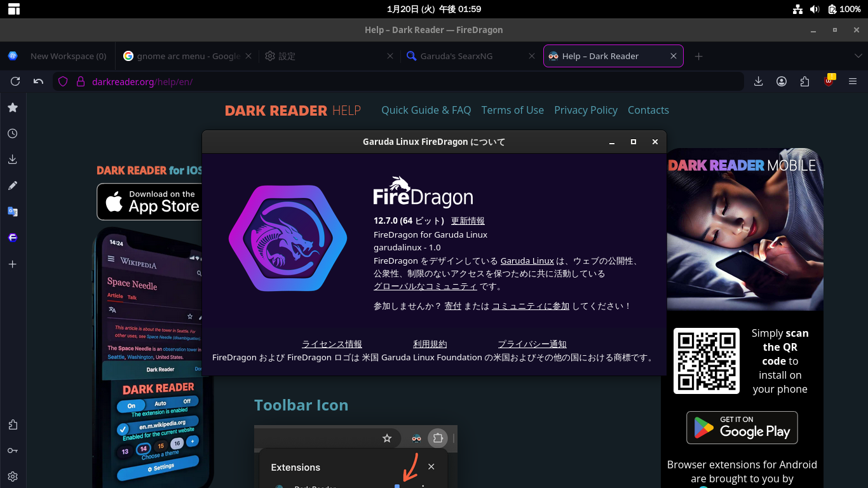The height and width of the screenshot is (488, 868).
Task: Click the Download on the App Store badge
Action: tap(149, 202)
